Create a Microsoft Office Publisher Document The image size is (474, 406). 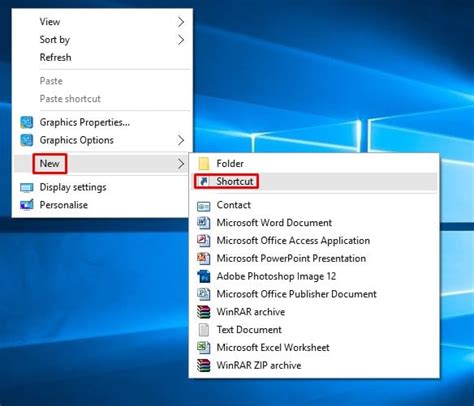pyautogui.click(x=314, y=294)
